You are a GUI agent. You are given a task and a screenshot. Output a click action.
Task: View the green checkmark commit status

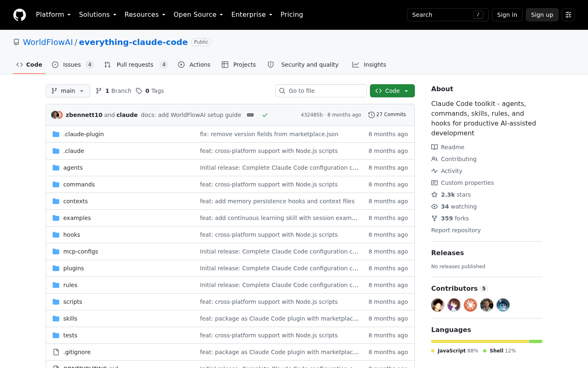pos(265,115)
